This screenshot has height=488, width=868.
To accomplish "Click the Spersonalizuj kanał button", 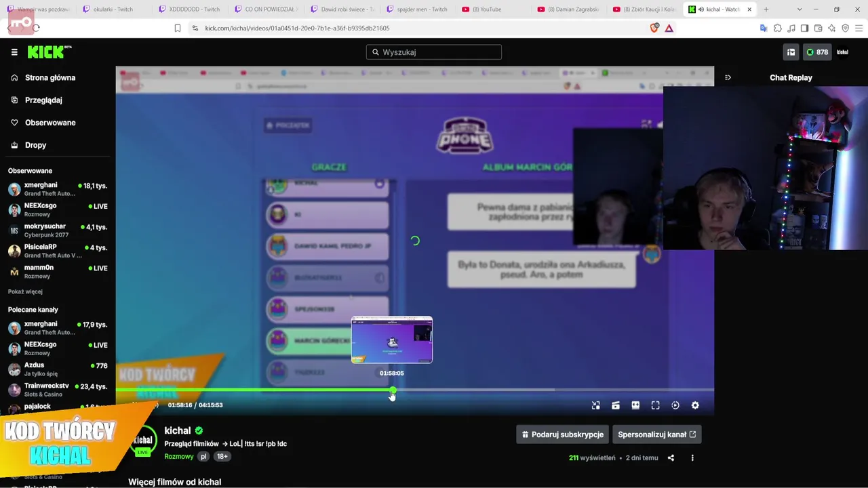I will tap(656, 434).
